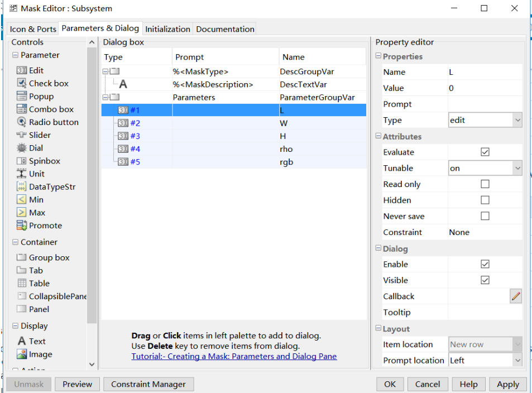Viewport: 532px width, 393px height.
Task: Collapse the Properties section
Action: 378,56
